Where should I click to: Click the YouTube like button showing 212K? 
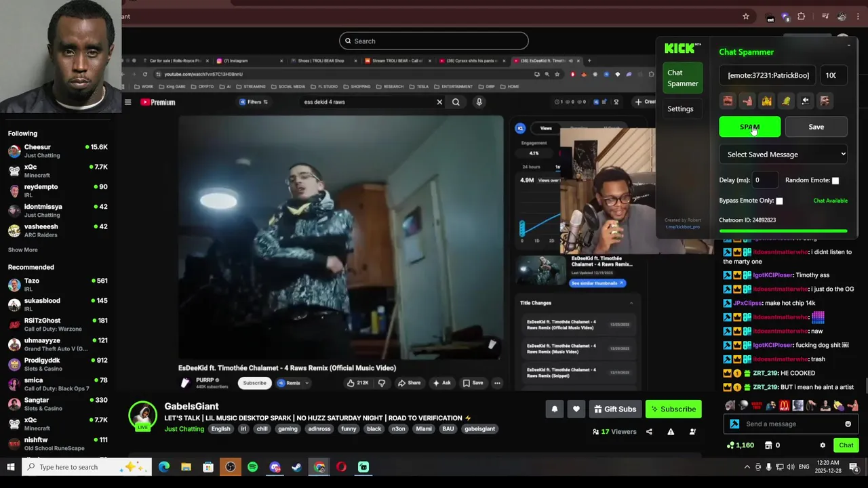(357, 383)
